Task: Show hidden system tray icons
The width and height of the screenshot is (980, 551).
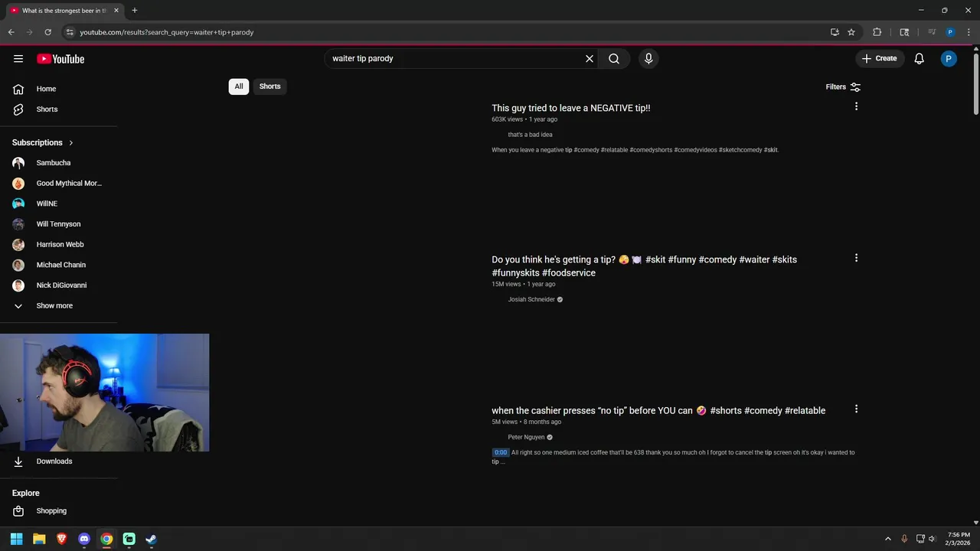Action: (888, 539)
